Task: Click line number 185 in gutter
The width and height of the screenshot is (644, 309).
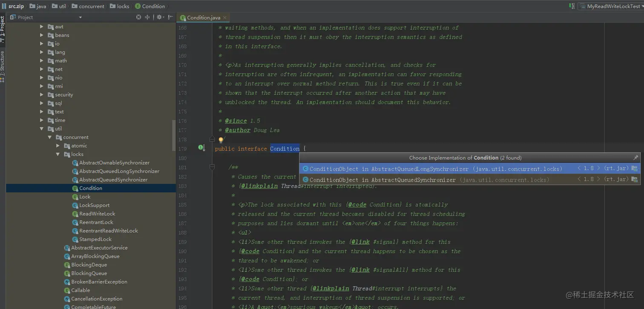Action: (x=182, y=205)
